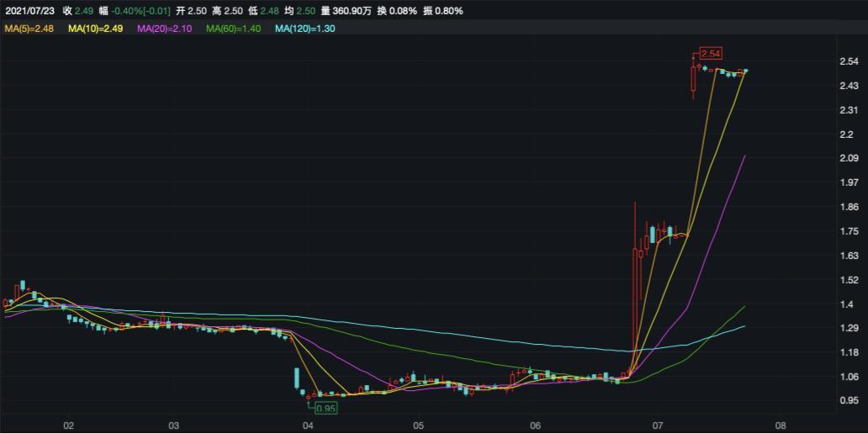This screenshot has height=433, width=868.
Task: Click the MA(5)=2.48 indicator label
Action: [29, 29]
